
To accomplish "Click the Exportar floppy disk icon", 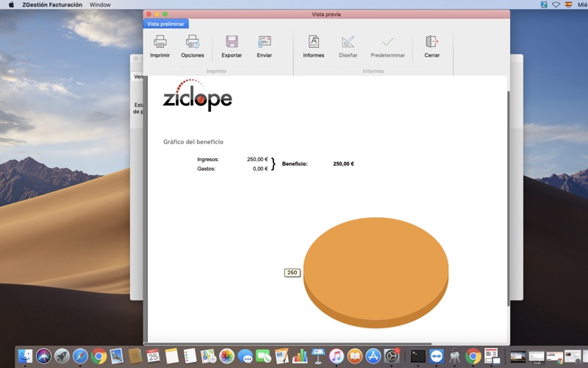I will [x=232, y=41].
